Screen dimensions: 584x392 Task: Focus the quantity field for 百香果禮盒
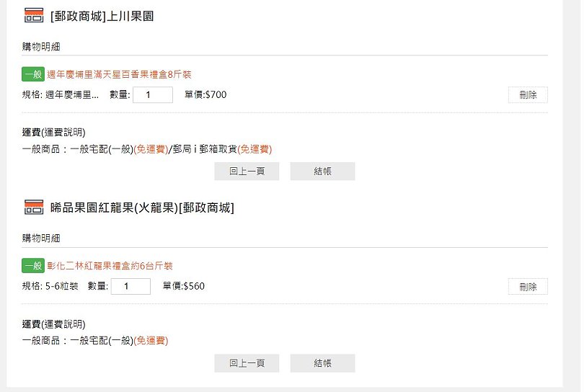tap(152, 94)
